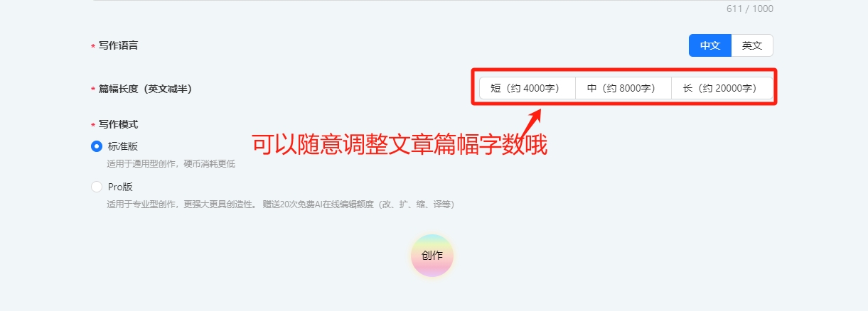
Task: Click the rainbow 创作 button
Action: pyautogui.click(x=432, y=256)
